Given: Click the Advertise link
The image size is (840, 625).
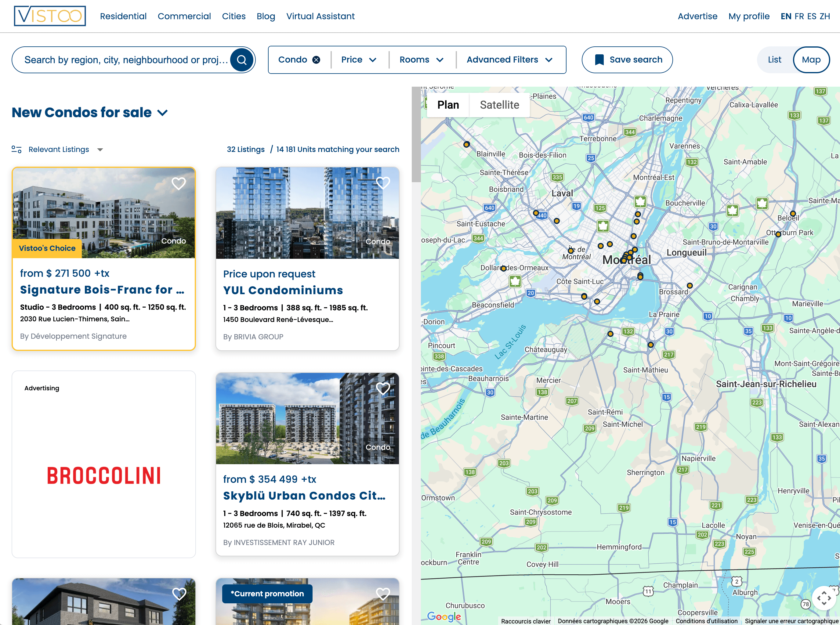Looking at the screenshot, I should [697, 16].
